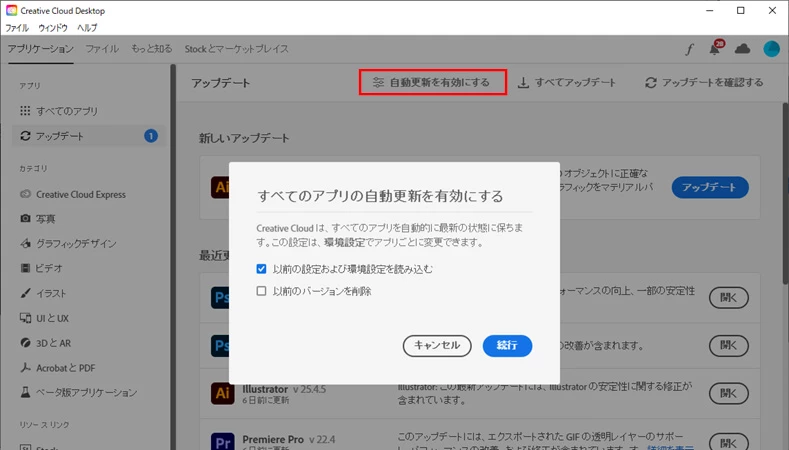Uncheck 以前の設定および環境設定を読み込む checkbox

[261, 269]
